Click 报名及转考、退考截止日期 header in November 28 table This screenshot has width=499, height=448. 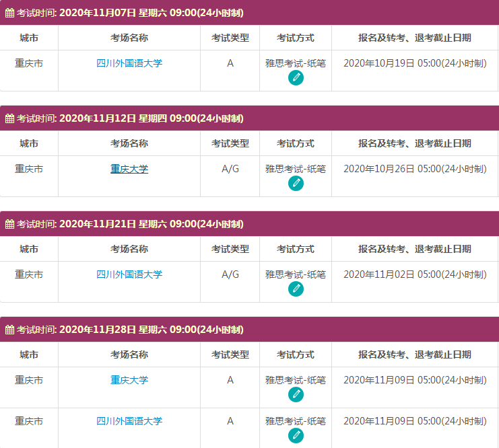click(x=415, y=354)
